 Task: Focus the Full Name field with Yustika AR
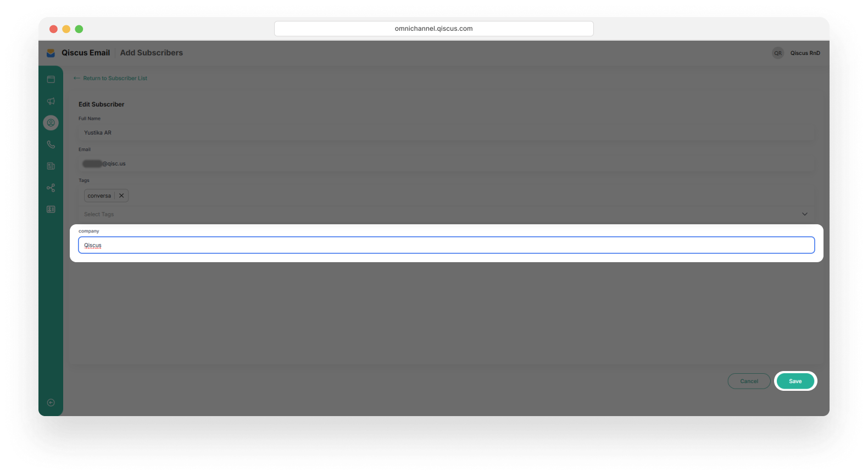coord(446,132)
